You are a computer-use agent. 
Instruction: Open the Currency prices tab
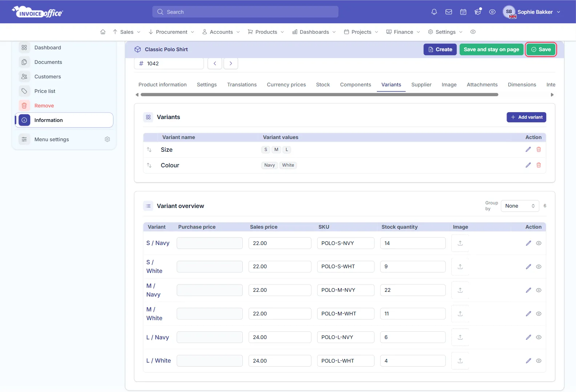coord(286,85)
